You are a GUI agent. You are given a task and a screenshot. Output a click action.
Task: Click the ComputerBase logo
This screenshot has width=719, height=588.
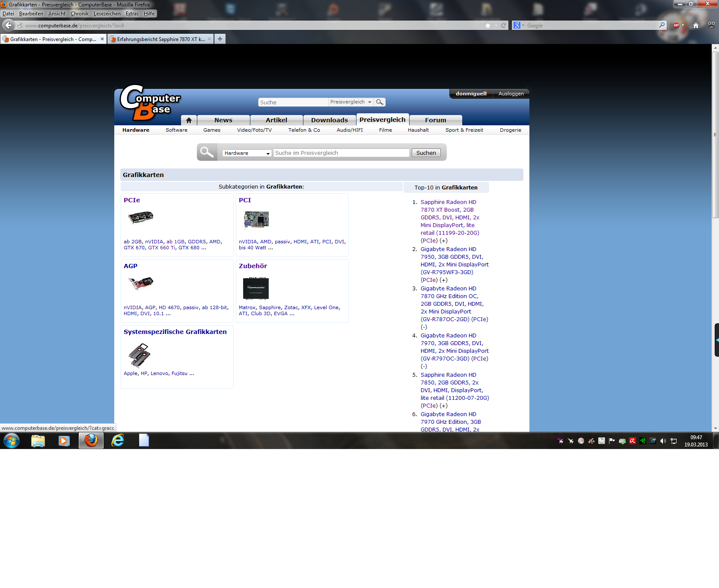point(150,103)
